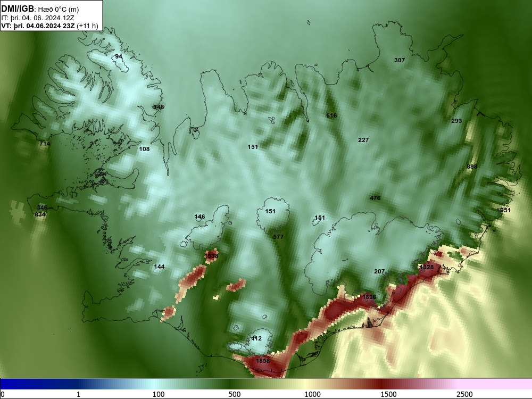This screenshot has width=532, height=399.
Task: Click the 'Hæð 0°C (m)' label
Action: (58, 10)
